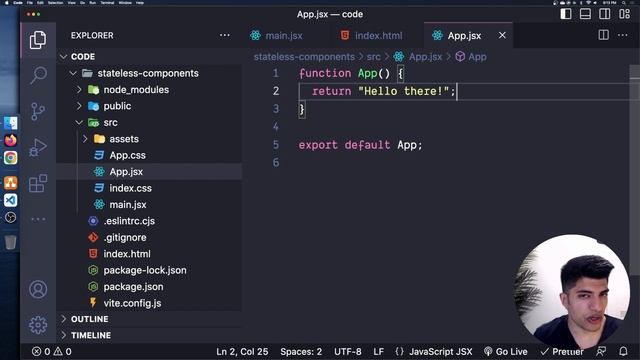
Task: Show additional views ellipsis in activity bar
Action: click(x=38, y=219)
